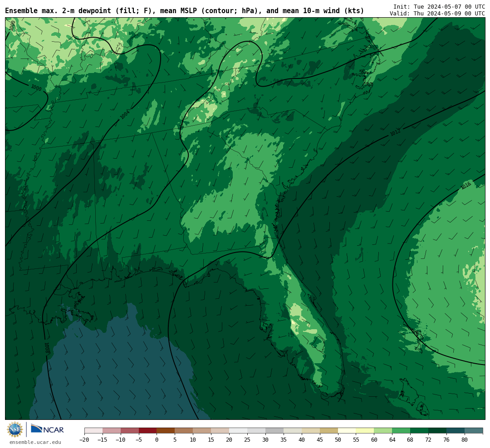
Task: Pick the above-80 teal swatch
Action: tap(474, 431)
